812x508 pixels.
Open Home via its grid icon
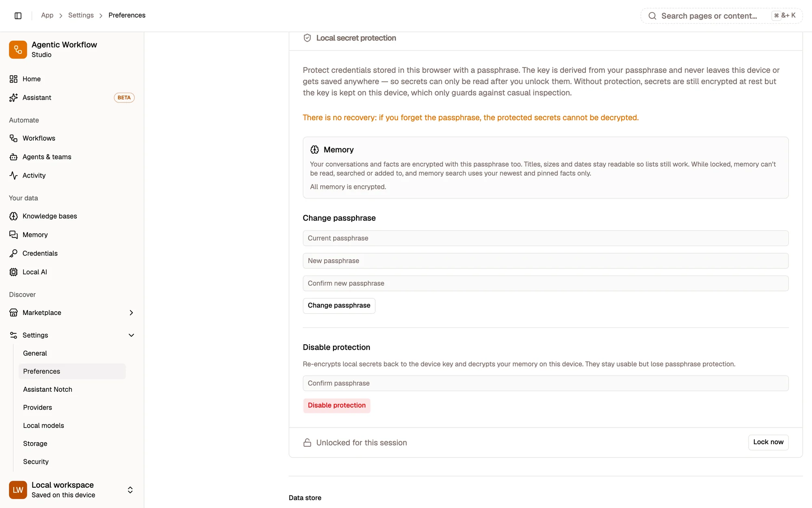click(13, 79)
